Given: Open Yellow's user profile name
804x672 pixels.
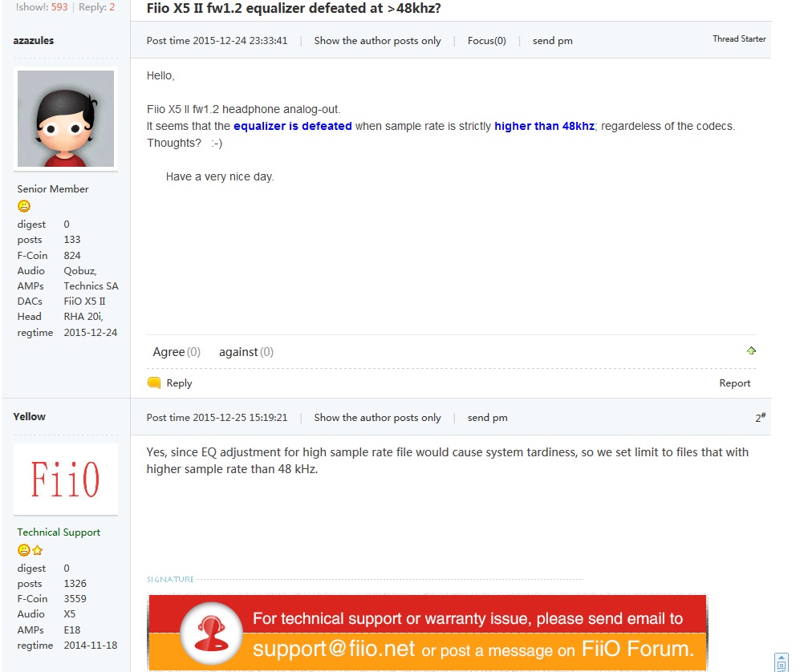Looking at the screenshot, I should (29, 416).
